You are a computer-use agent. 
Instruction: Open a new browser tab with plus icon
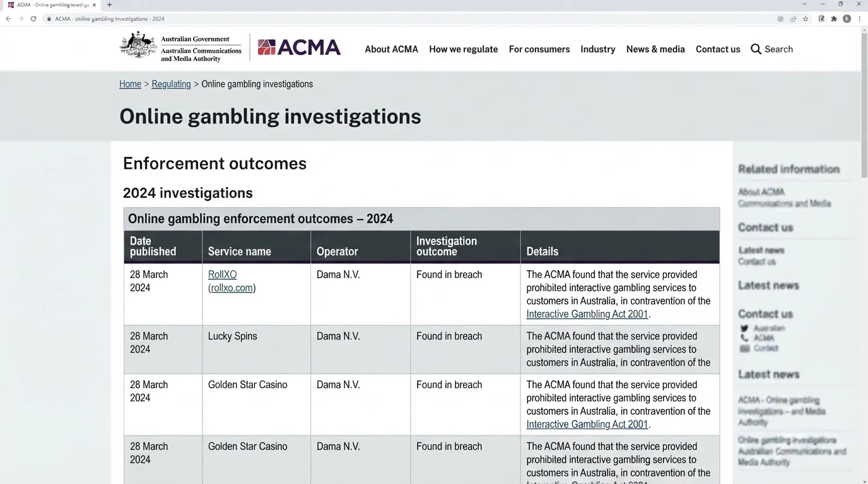[109, 5]
